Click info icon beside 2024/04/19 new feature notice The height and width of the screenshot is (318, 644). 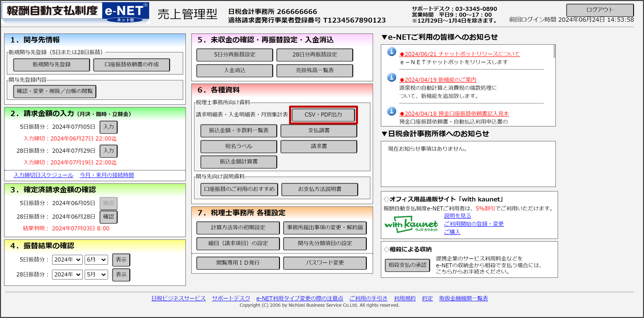pyautogui.click(x=392, y=77)
